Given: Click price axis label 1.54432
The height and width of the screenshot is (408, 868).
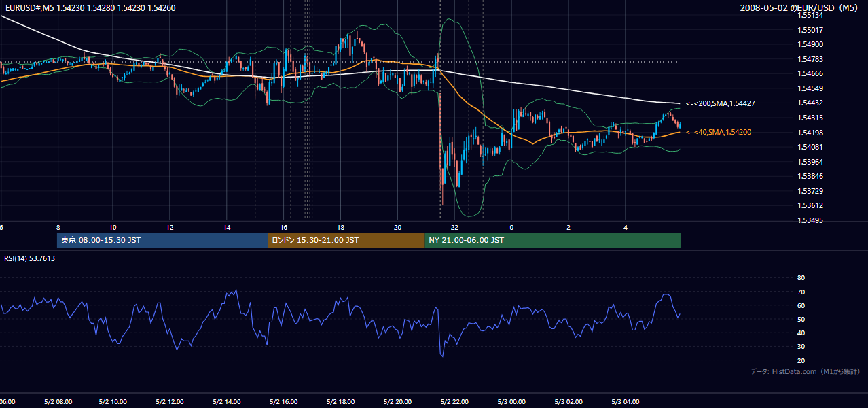Looking at the screenshot, I should click(811, 103).
